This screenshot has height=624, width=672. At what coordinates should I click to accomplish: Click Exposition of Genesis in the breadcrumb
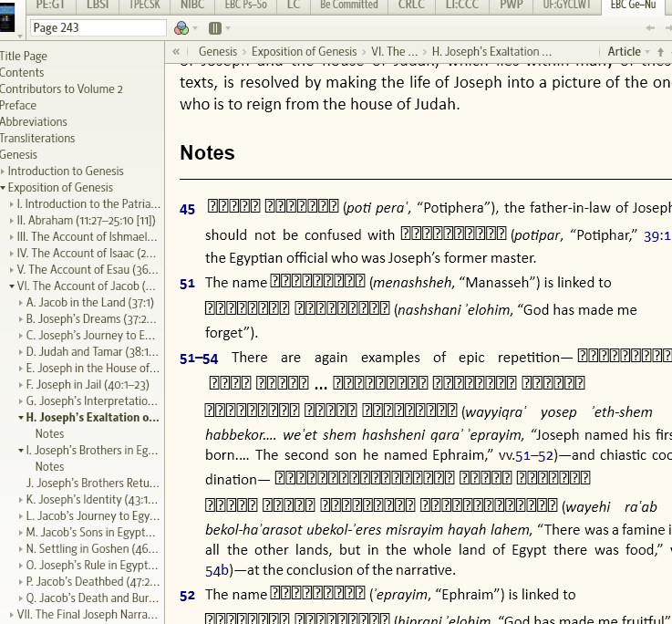305,52
